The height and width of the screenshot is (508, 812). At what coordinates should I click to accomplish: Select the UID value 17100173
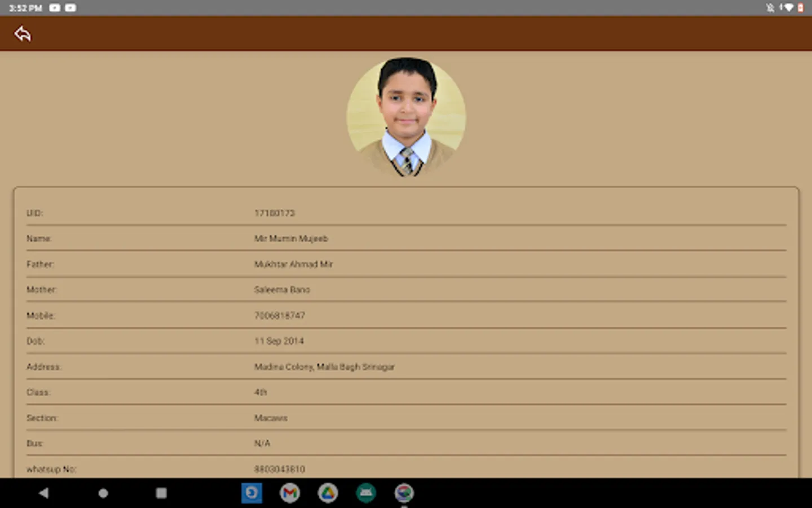275,213
